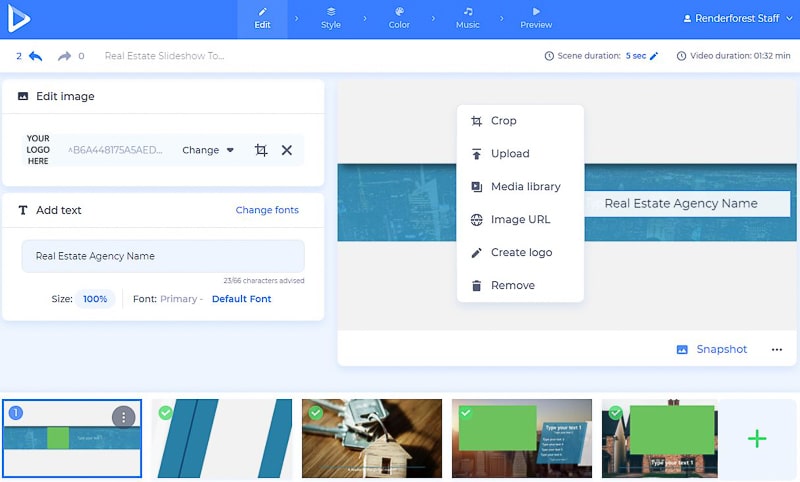The image size is (800, 482).
Task: Open the three-dot menu beside Snapshot
Action: click(x=777, y=349)
